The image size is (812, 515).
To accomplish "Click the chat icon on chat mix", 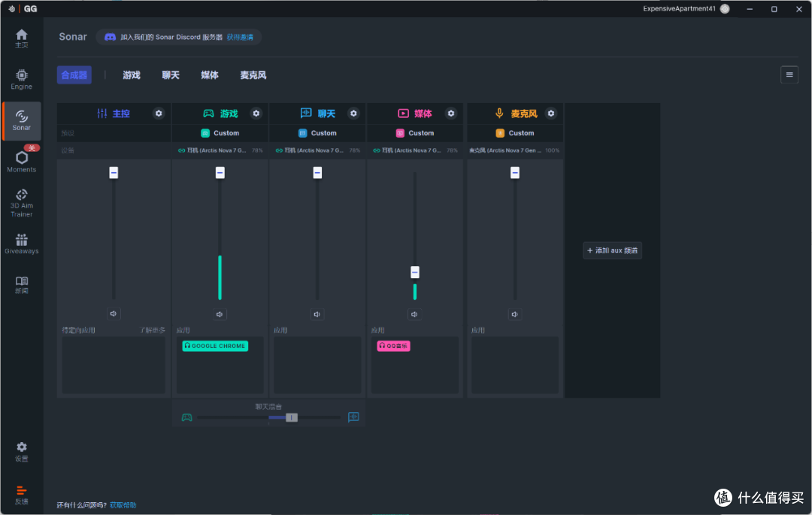I will click(353, 417).
